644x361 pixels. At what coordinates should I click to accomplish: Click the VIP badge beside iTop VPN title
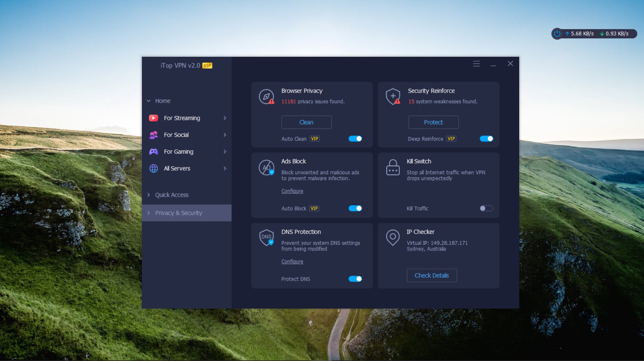tap(207, 65)
